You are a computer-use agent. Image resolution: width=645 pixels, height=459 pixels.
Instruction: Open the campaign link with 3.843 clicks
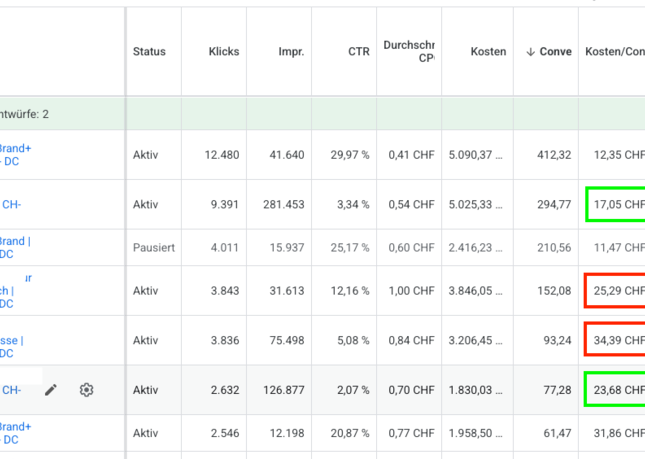click(8, 290)
